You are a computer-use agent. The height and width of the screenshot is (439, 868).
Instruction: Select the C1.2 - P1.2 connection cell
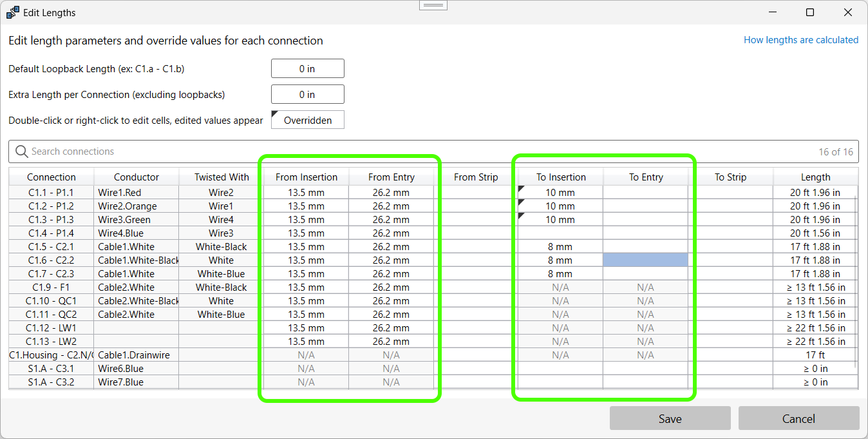pos(52,206)
